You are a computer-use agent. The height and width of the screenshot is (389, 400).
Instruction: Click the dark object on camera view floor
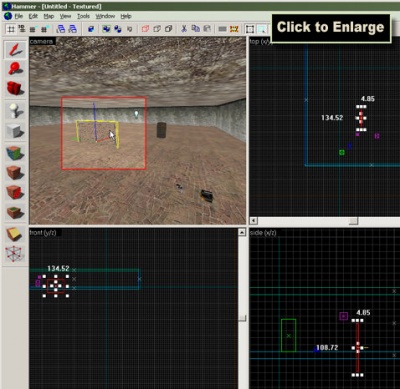pyautogui.click(x=207, y=195)
